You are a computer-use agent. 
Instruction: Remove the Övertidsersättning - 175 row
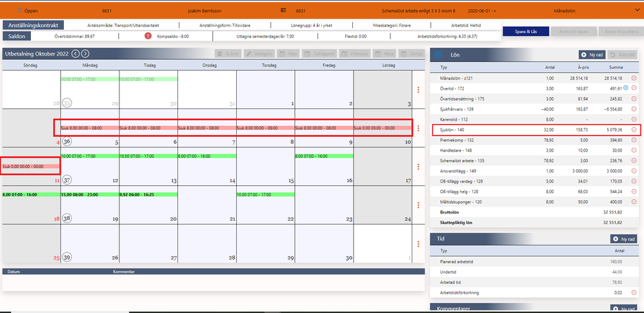click(x=634, y=99)
